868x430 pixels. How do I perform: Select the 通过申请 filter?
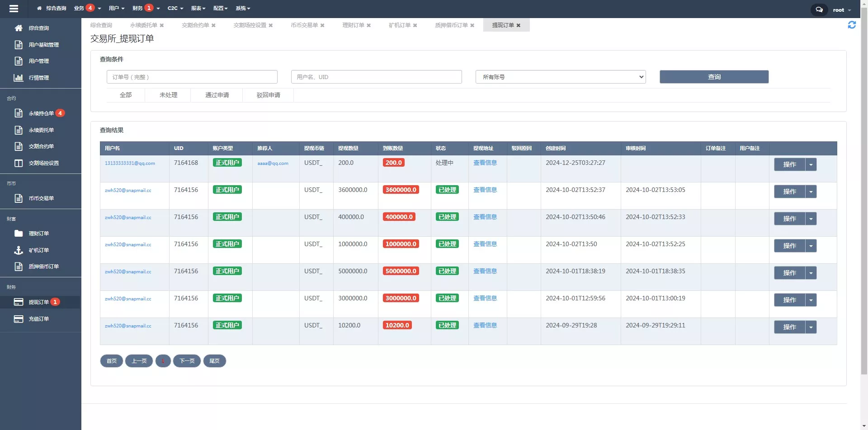pyautogui.click(x=217, y=95)
